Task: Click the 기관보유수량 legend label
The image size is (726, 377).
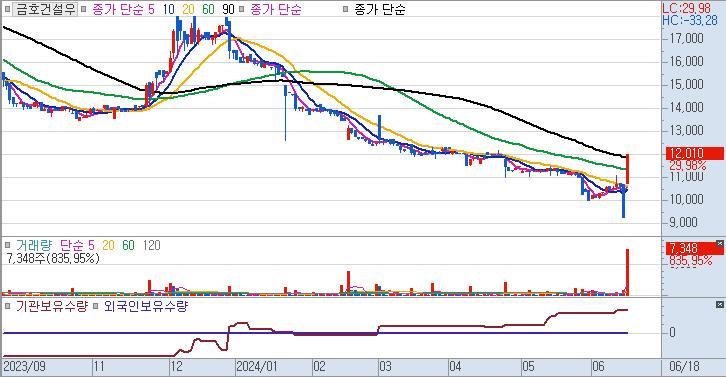Action: click(51, 306)
